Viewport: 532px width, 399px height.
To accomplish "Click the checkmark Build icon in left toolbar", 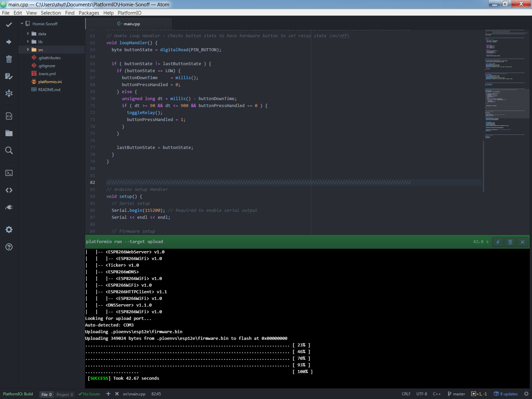I will coord(9,25).
